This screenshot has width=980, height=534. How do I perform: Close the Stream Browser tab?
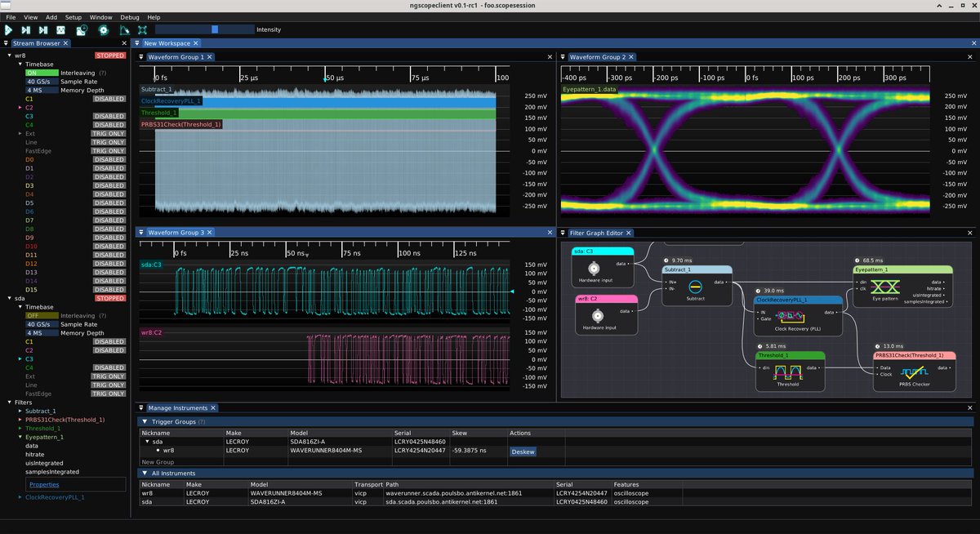pyautogui.click(x=67, y=43)
